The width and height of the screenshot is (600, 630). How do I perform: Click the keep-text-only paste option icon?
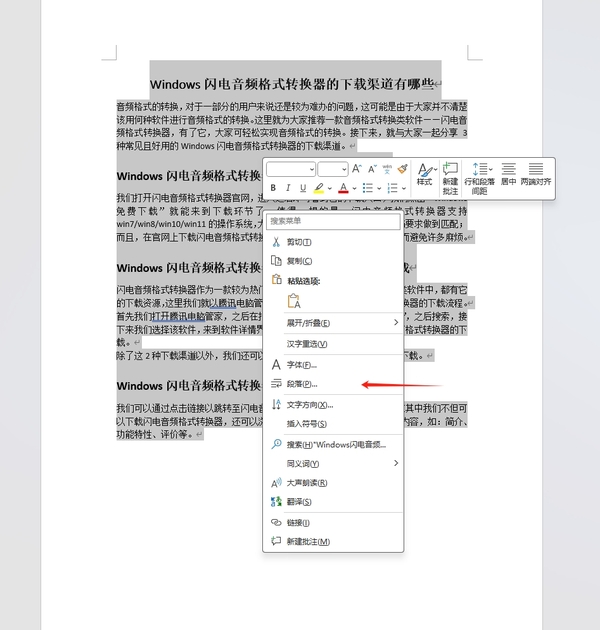tap(294, 301)
